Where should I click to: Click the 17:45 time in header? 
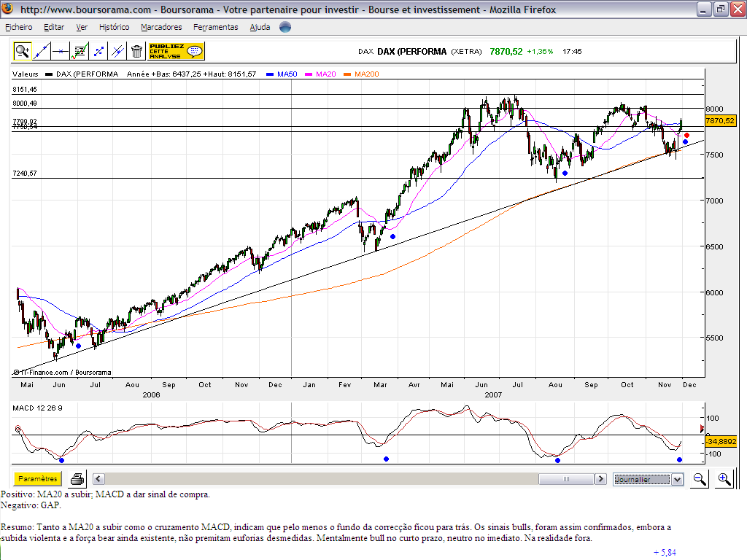coord(572,52)
